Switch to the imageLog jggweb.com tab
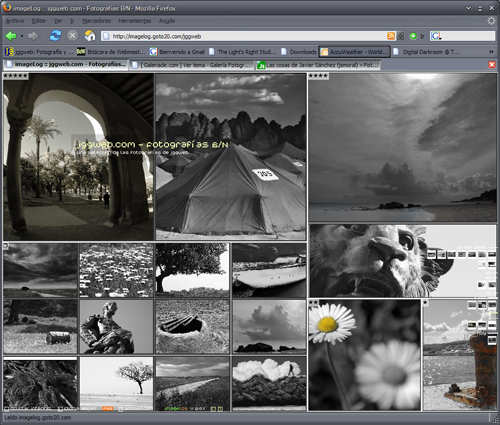 (x=66, y=64)
